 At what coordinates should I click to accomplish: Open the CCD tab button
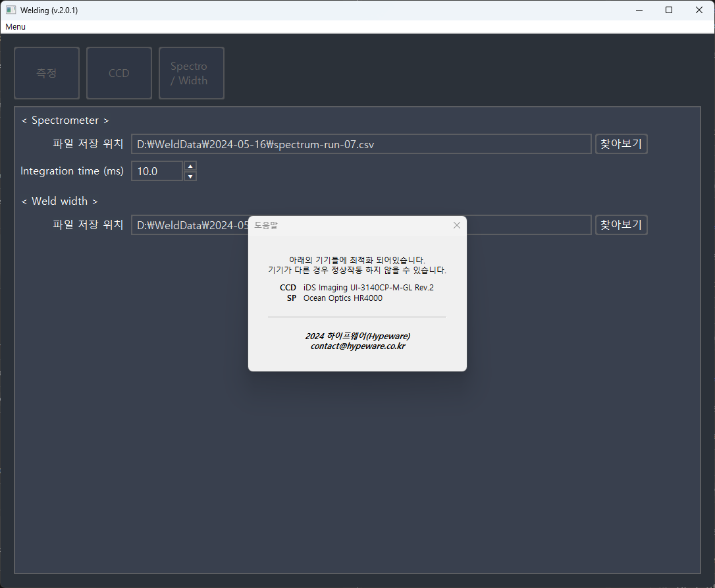119,73
